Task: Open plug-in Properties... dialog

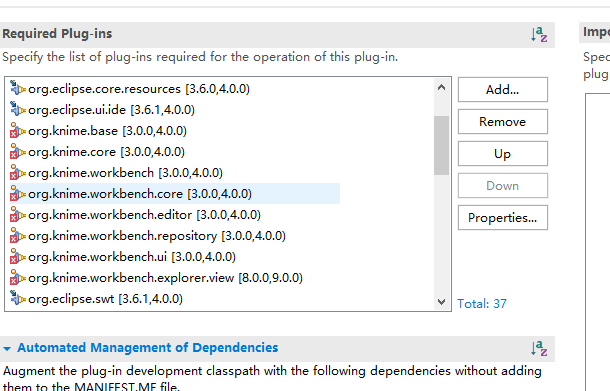Action: (x=503, y=217)
